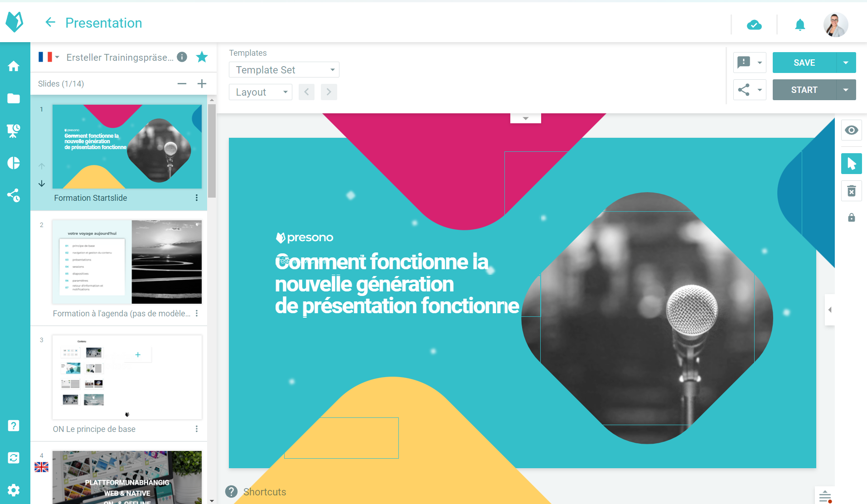Image resolution: width=867 pixels, height=504 pixels.
Task: Open the feedback comment dropdown
Action: point(750,63)
